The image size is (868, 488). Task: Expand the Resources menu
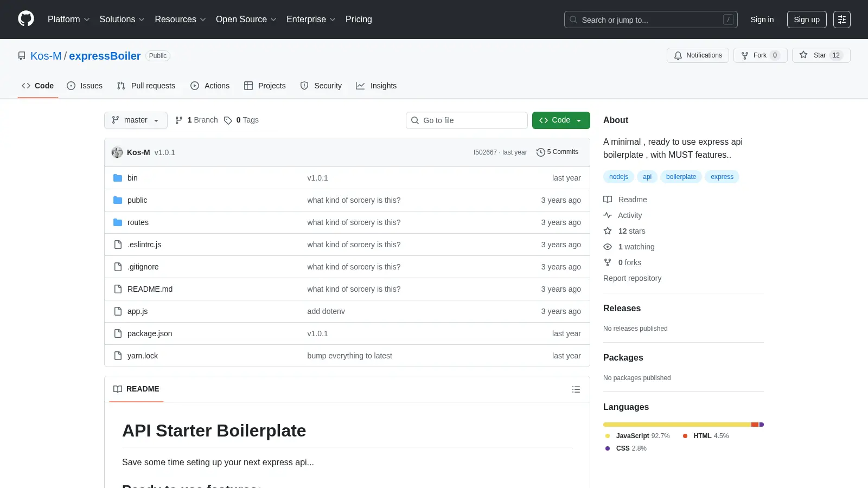[x=181, y=19]
